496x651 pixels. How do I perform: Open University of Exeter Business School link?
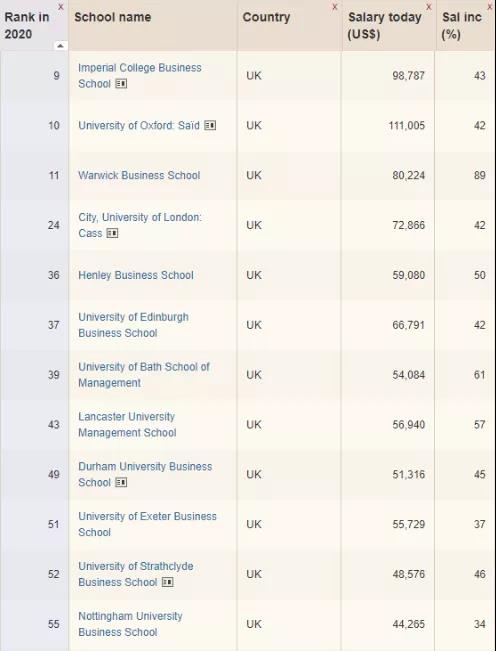point(147,524)
